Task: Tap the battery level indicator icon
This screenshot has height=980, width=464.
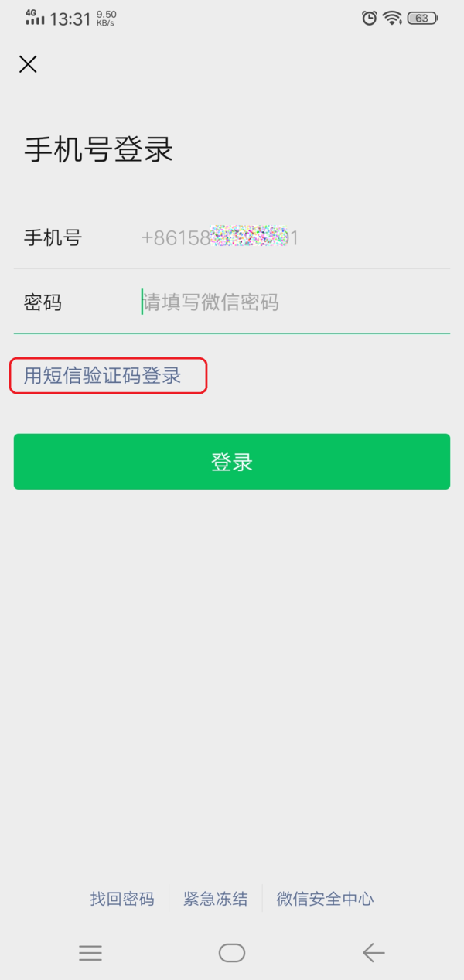Action: coord(423,18)
